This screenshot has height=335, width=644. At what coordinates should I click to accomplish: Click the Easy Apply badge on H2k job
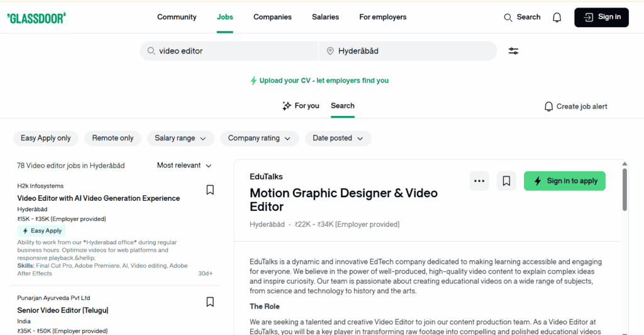pyautogui.click(x=42, y=230)
